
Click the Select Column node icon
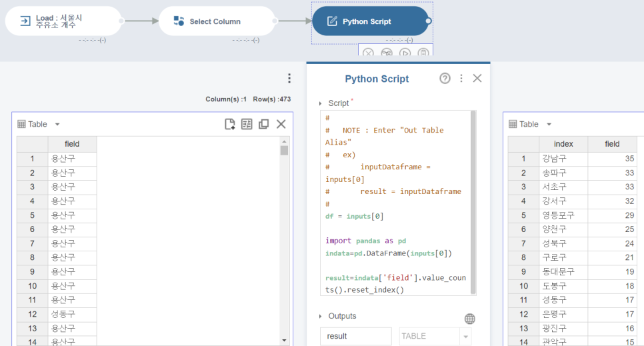pos(179,21)
